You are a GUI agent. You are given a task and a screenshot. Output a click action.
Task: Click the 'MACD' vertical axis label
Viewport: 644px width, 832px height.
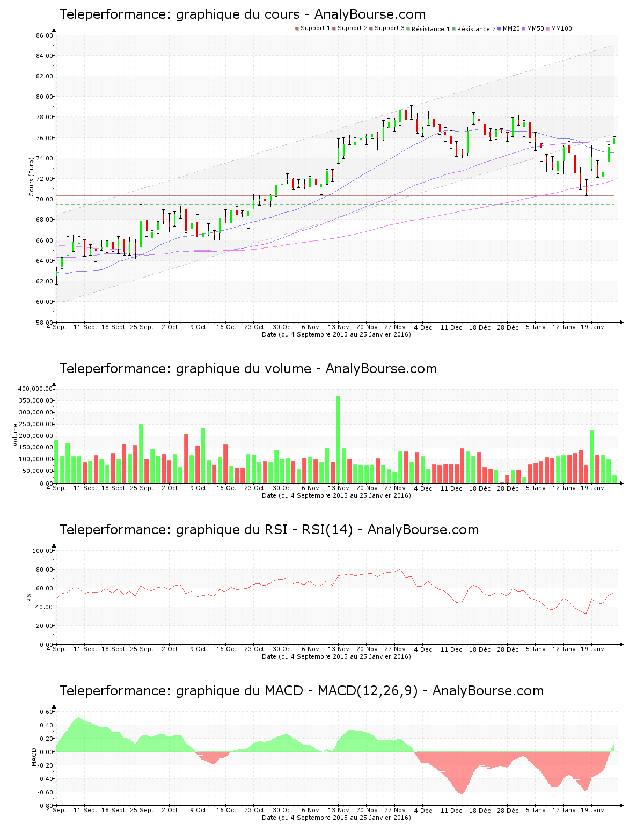pos(34,757)
